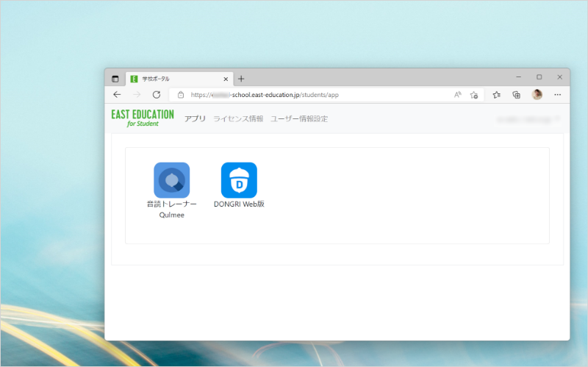
Task: Reload the page with the refresh icon
Action: tap(157, 95)
